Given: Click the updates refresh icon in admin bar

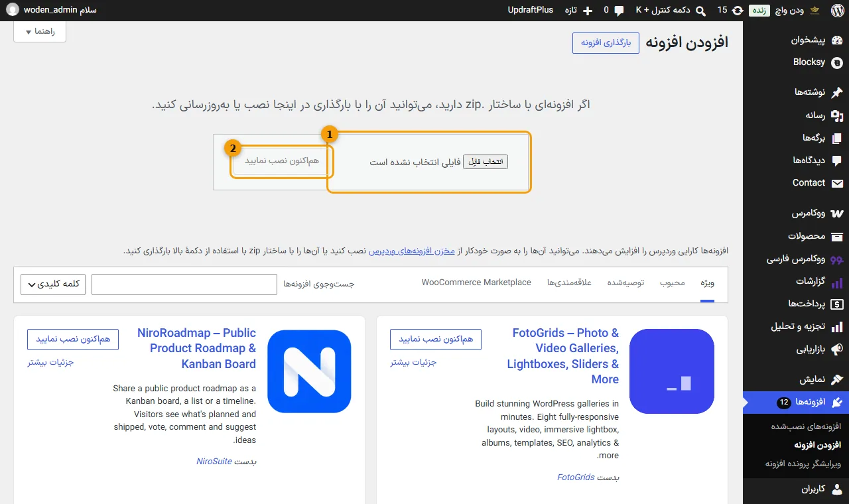Looking at the screenshot, I should click(738, 11).
